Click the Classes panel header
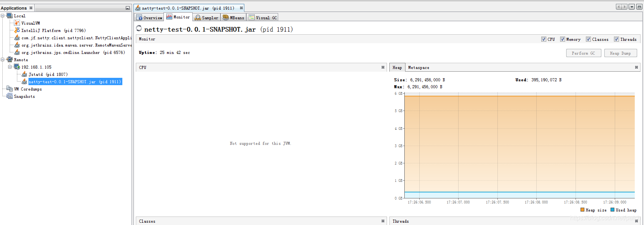 pyautogui.click(x=262, y=221)
